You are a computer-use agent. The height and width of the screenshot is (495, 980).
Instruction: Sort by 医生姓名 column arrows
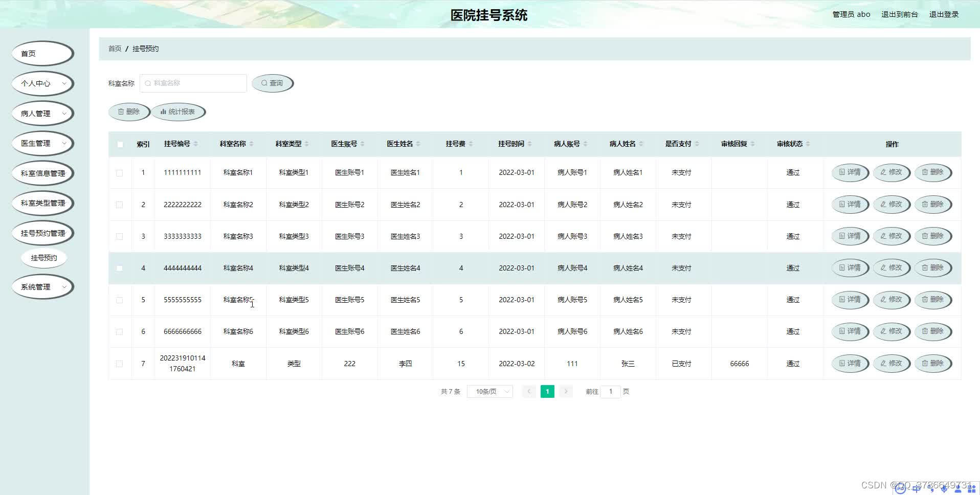click(x=418, y=144)
